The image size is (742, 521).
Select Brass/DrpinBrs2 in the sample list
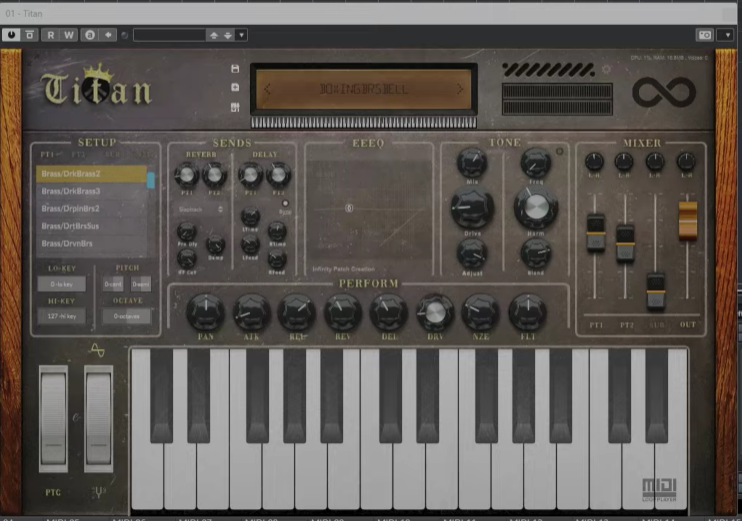91,209
